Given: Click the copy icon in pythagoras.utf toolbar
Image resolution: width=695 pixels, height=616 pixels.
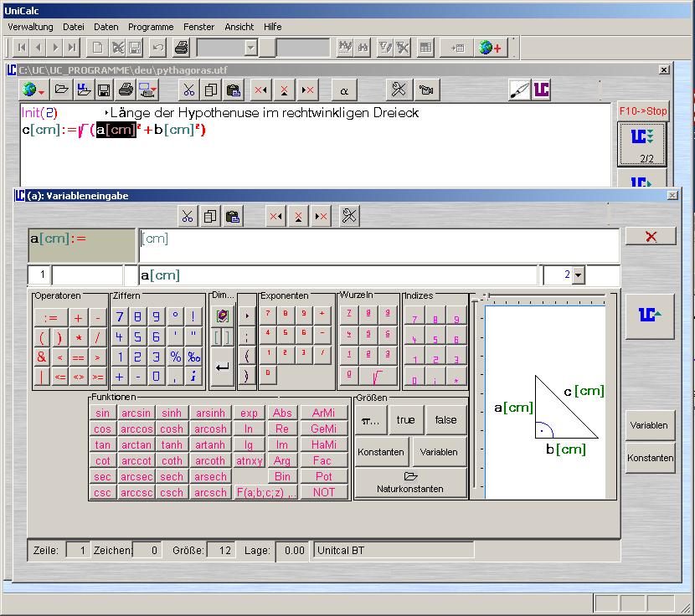Looking at the screenshot, I should point(211,90).
